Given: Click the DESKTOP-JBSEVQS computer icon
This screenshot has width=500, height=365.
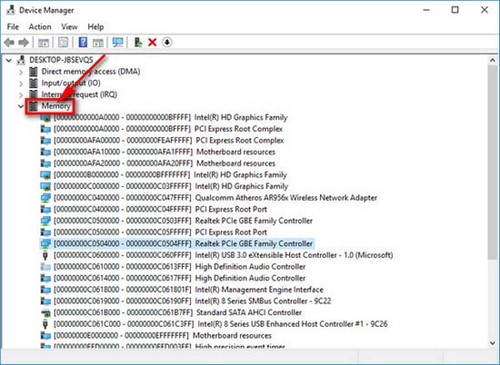Looking at the screenshot, I should point(21,60).
